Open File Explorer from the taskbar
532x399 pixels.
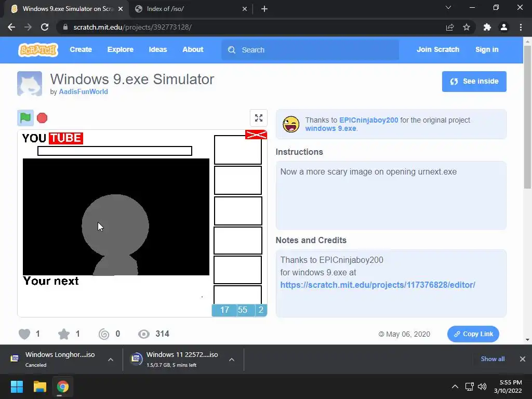pyautogui.click(x=39, y=387)
